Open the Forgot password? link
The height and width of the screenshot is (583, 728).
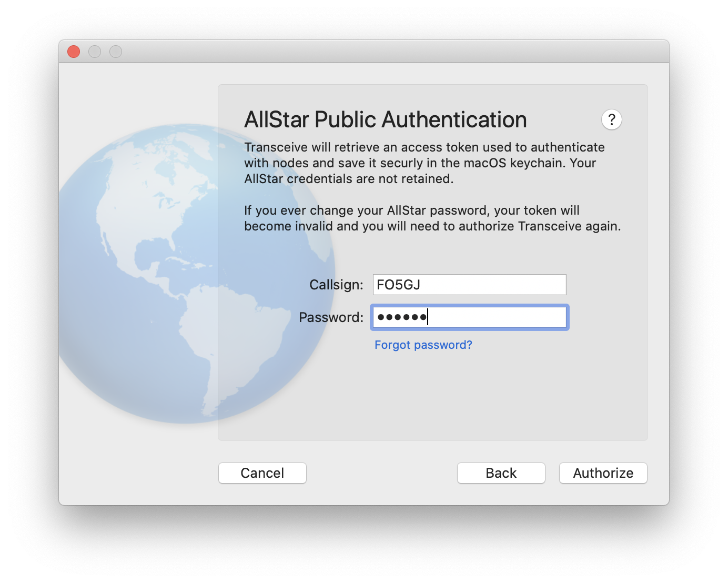(x=423, y=345)
